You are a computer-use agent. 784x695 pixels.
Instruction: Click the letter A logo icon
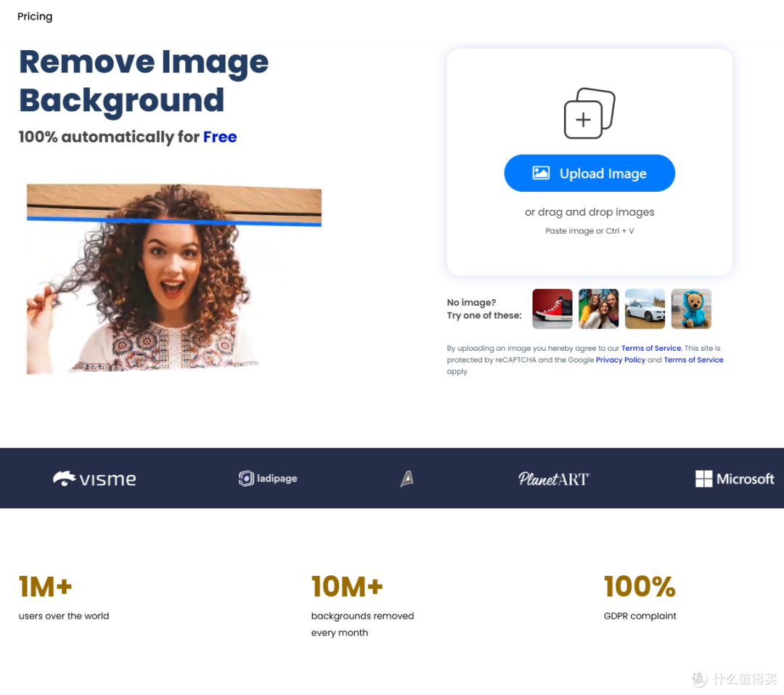(x=407, y=479)
